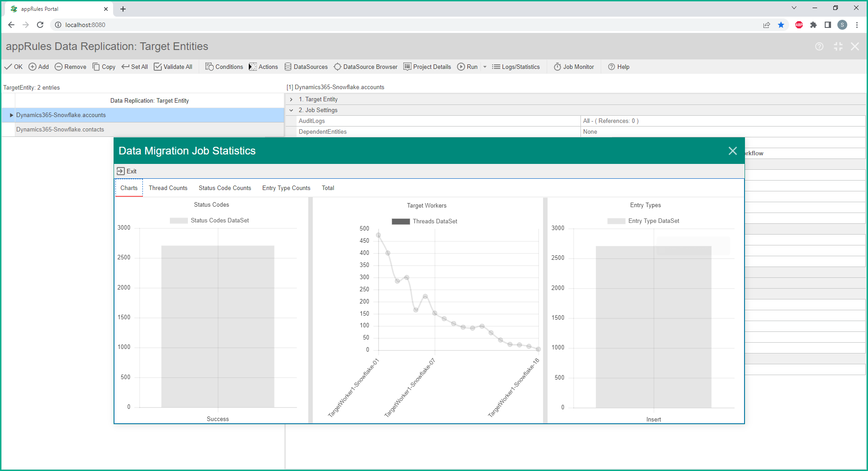The image size is (868, 471).
Task: Collapse the 2. Job Settings section
Action: [291, 110]
